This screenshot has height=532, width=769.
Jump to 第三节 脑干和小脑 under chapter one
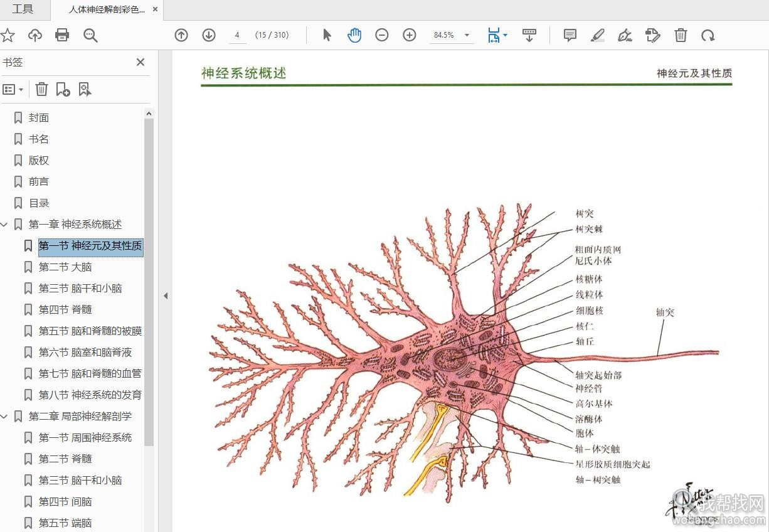point(80,289)
